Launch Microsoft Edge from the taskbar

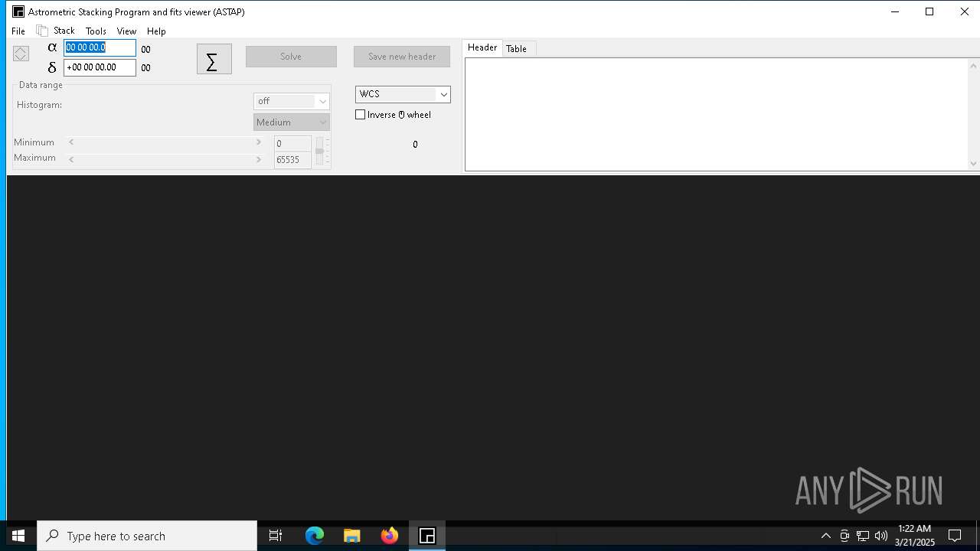315,536
